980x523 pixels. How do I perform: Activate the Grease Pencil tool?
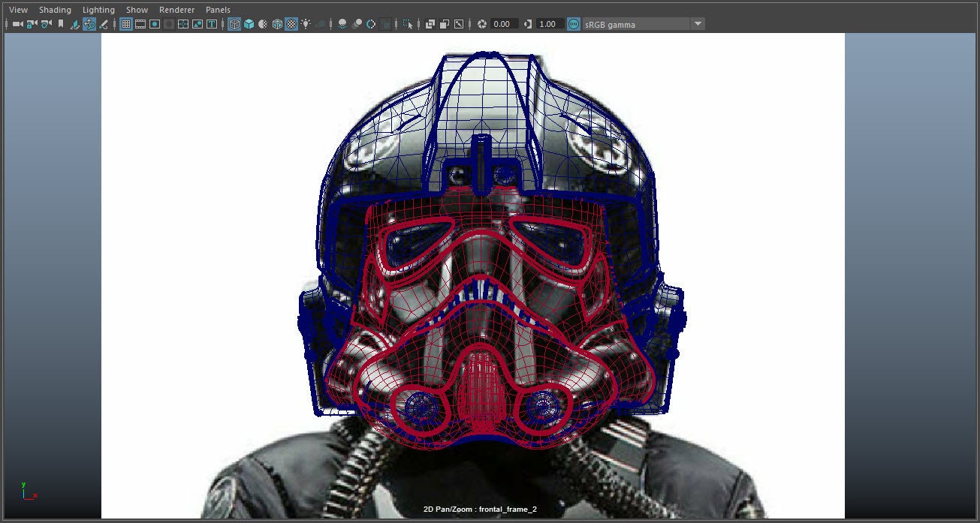(x=103, y=24)
